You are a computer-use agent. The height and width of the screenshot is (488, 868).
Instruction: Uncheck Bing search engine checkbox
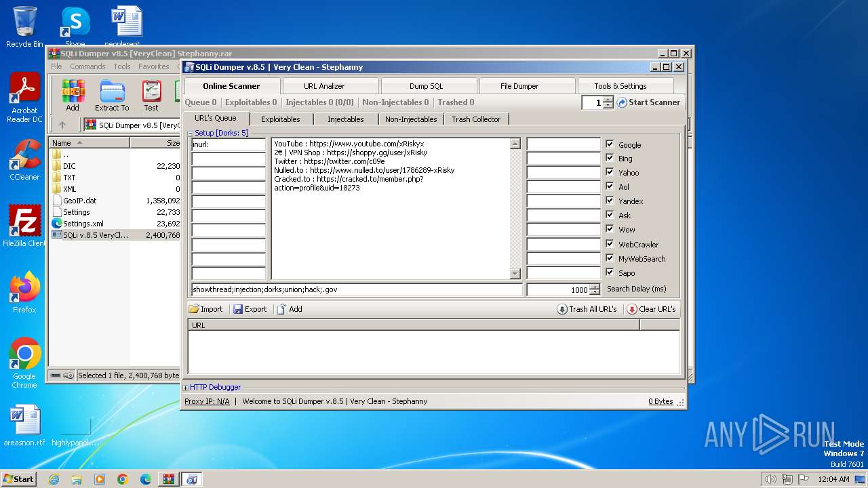pos(610,158)
